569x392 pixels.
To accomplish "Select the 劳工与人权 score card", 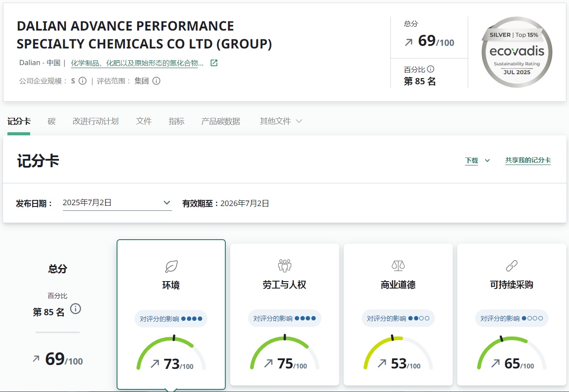I will pos(285,314).
